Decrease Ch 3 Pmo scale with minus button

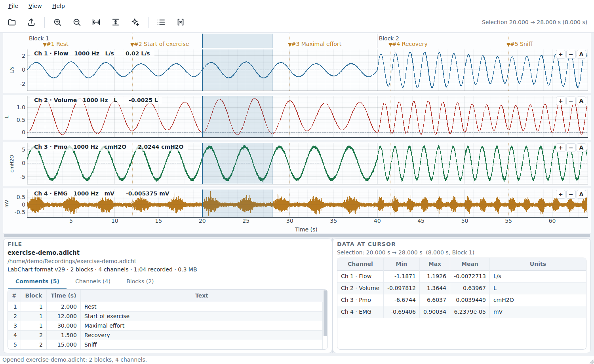click(571, 148)
